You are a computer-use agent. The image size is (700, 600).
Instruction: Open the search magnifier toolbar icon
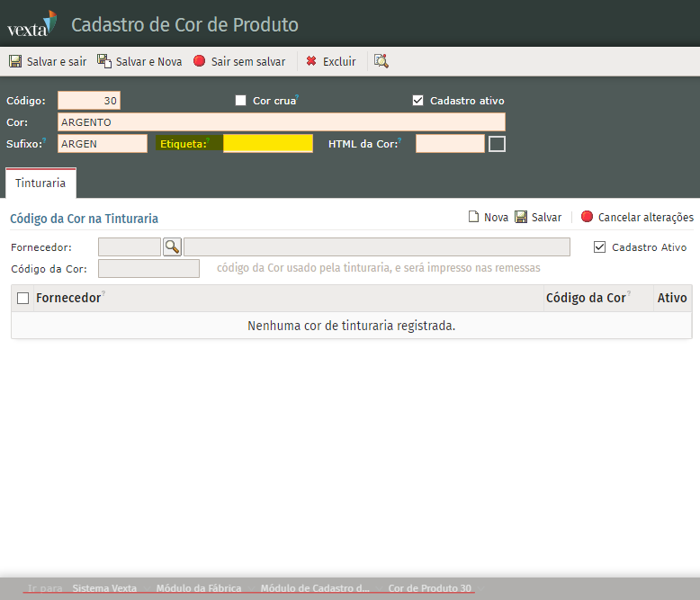[x=381, y=62]
